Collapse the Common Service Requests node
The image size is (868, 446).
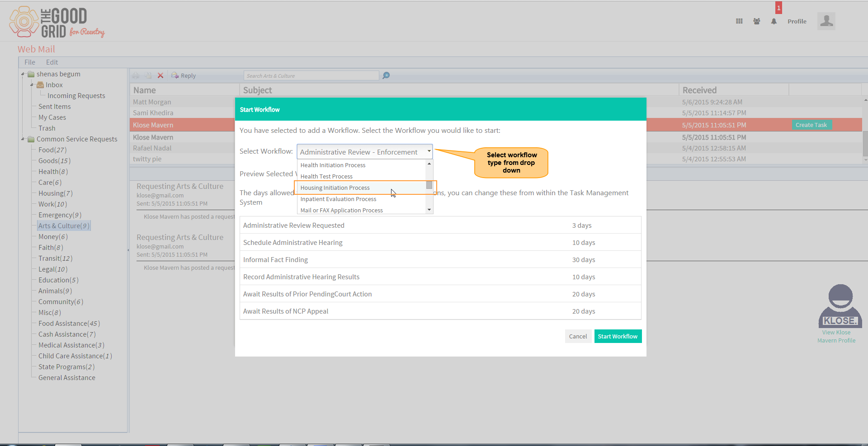tap(23, 139)
